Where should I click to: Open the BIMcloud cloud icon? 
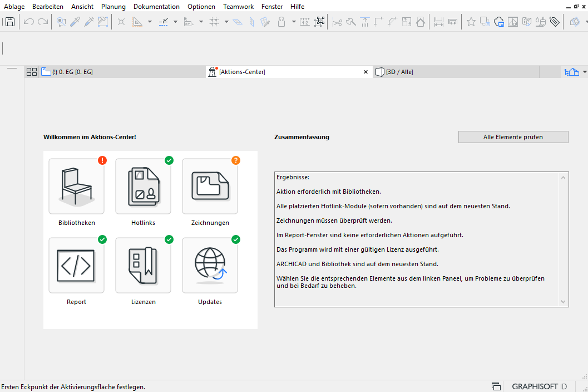(x=499, y=22)
